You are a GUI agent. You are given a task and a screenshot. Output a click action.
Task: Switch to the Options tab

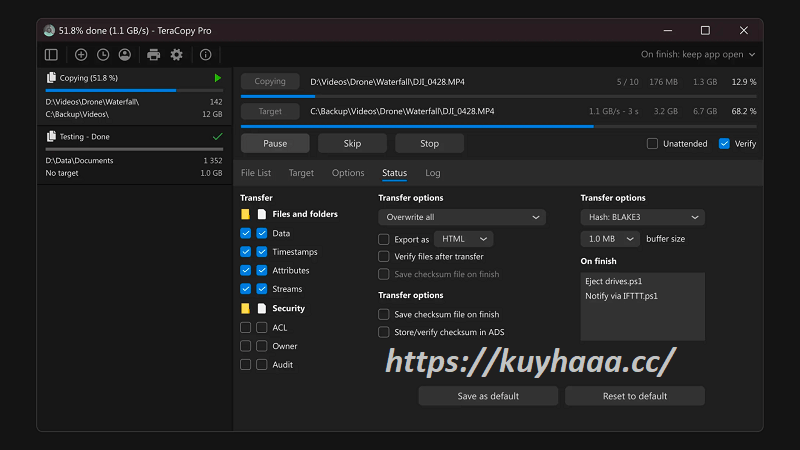(348, 173)
